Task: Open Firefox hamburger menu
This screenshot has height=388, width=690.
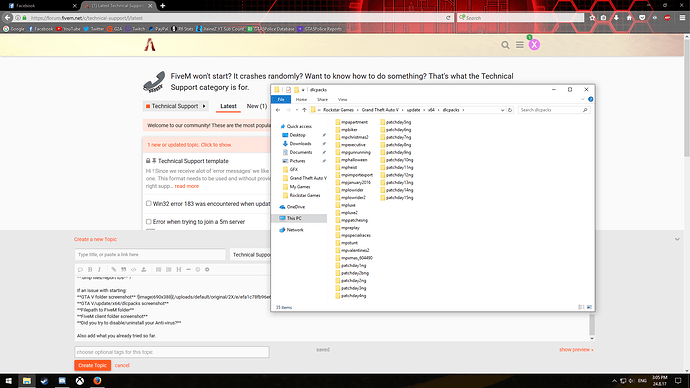Action: click(x=682, y=18)
